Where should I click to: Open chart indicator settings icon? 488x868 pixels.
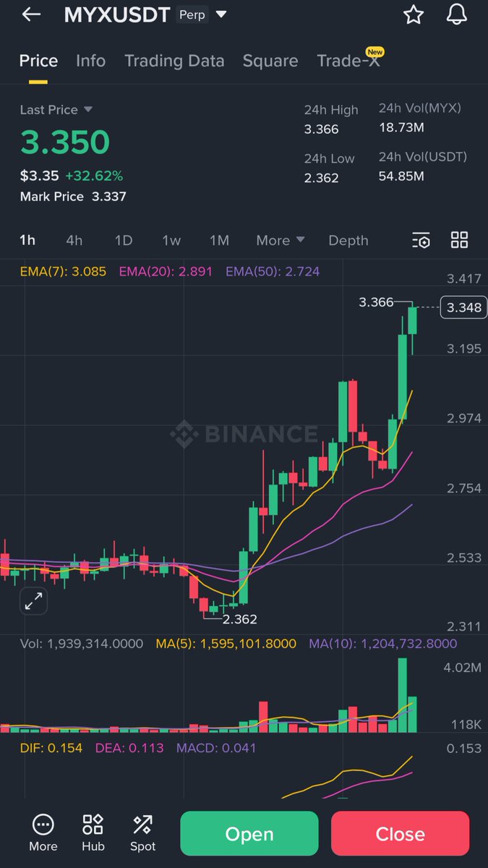[421, 240]
